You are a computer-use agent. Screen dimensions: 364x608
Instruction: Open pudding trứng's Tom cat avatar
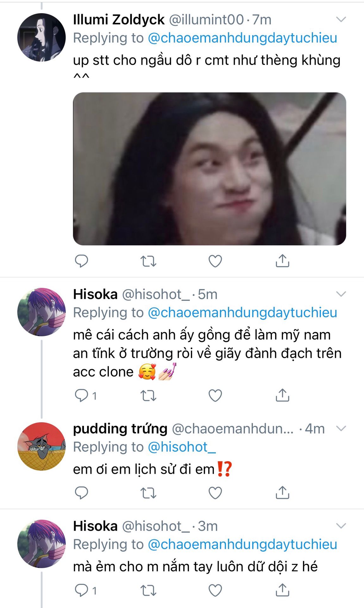pyautogui.click(x=41, y=446)
